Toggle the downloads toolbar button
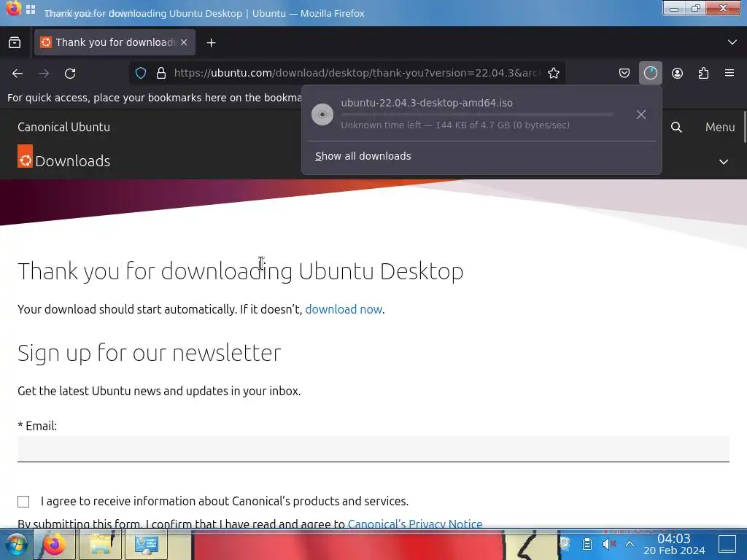The width and height of the screenshot is (747, 560). tap(650, 73)
